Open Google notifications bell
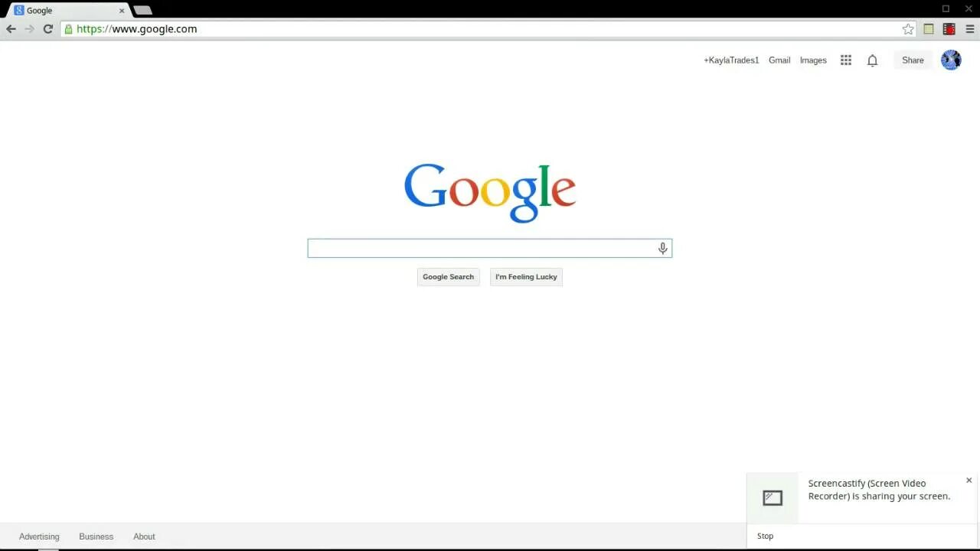 872,60
